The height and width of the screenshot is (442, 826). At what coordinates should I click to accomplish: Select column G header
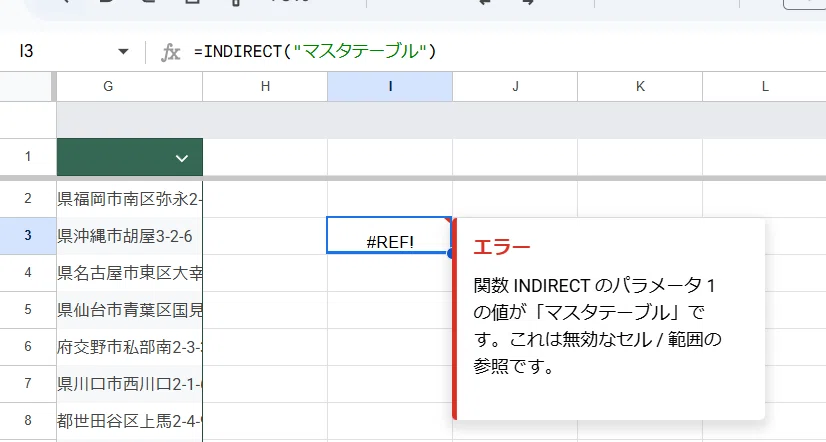[129, 86]
